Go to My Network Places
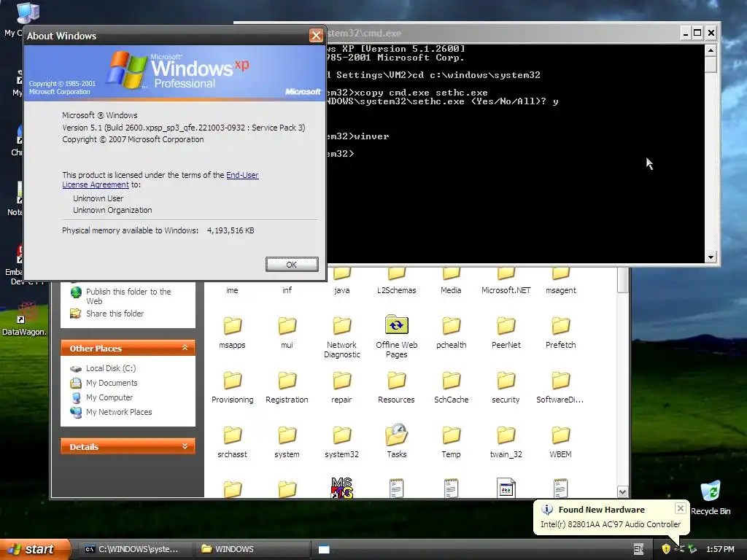Screen dimensions: 747x560 coord(111,412)
